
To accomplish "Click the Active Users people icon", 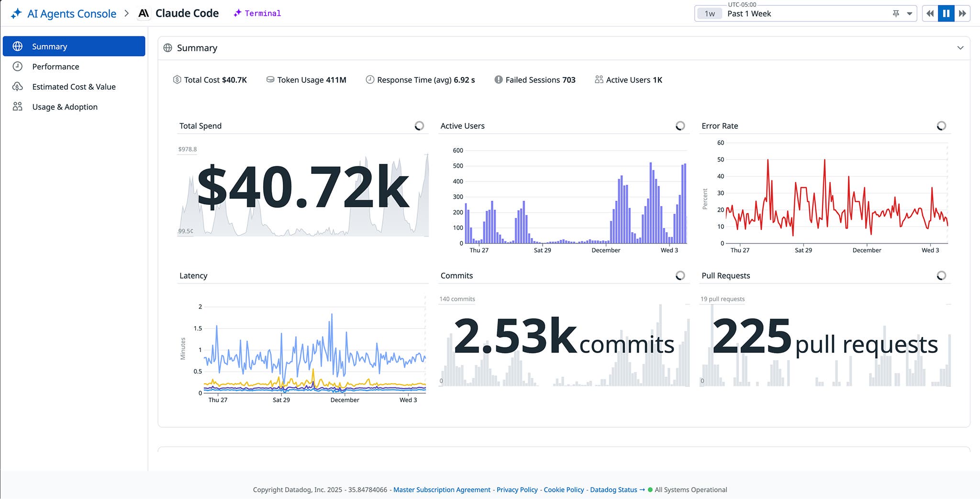I will [599, 79].
